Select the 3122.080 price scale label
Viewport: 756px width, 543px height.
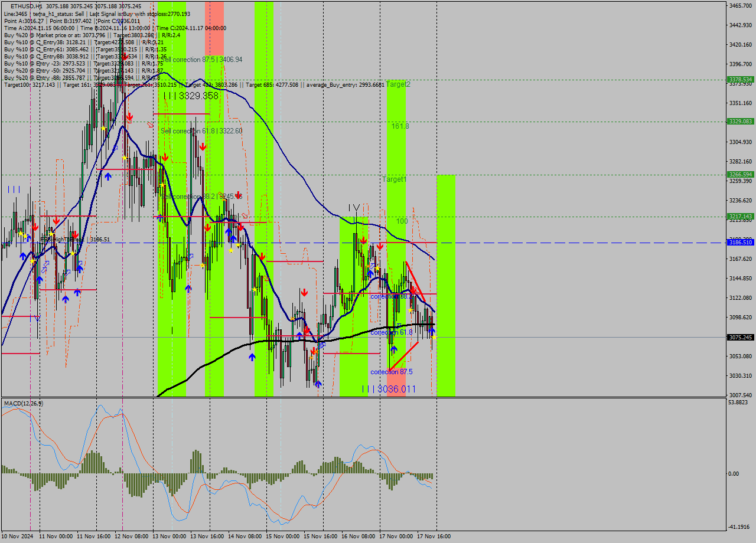coord(741,297)
